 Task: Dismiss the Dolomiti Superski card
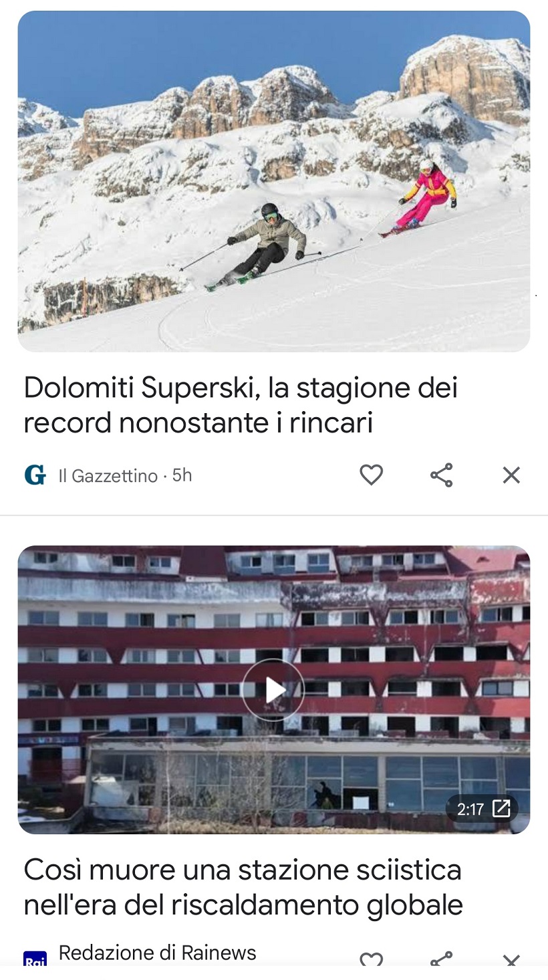(511, 475)
